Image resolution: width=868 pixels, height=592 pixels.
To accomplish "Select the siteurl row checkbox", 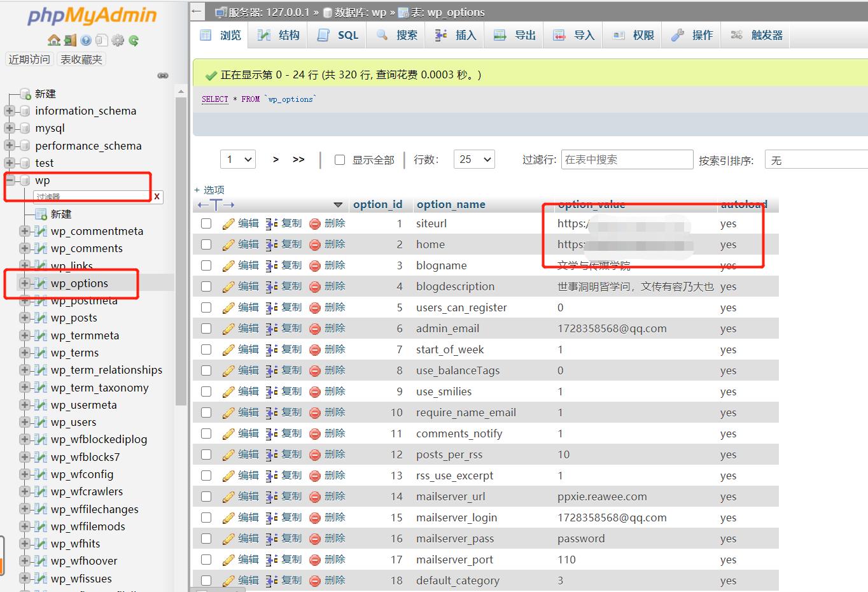I will pos(206,223).
